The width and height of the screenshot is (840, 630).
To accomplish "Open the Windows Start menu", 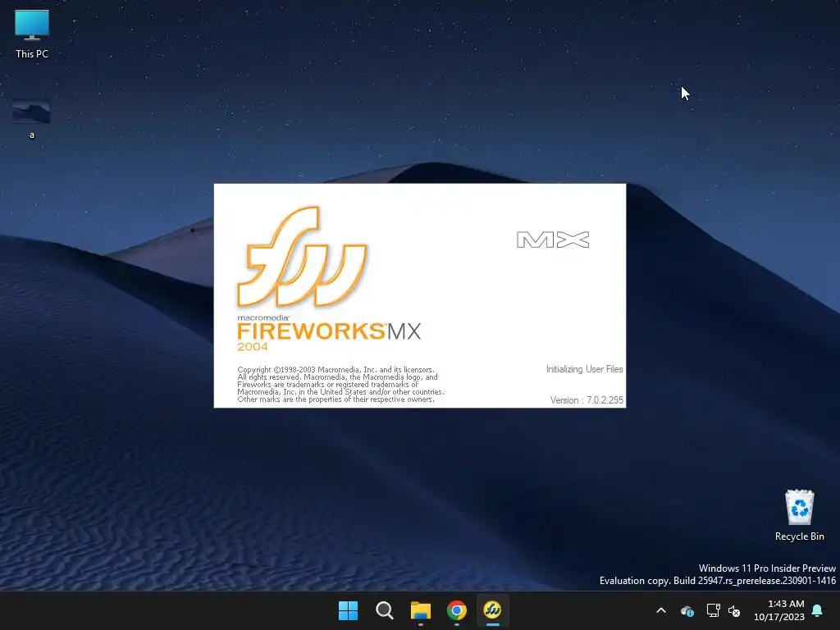I will click(x=348, y=610).
